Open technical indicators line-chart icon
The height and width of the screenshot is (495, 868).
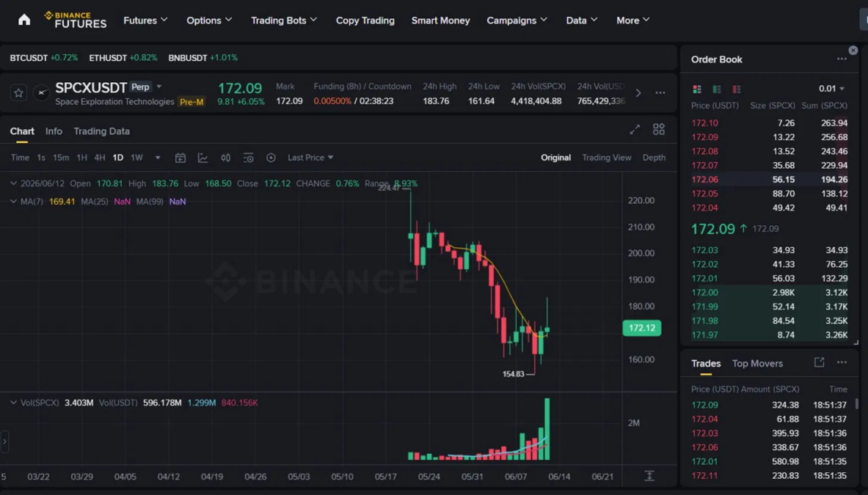pos(203,158)
